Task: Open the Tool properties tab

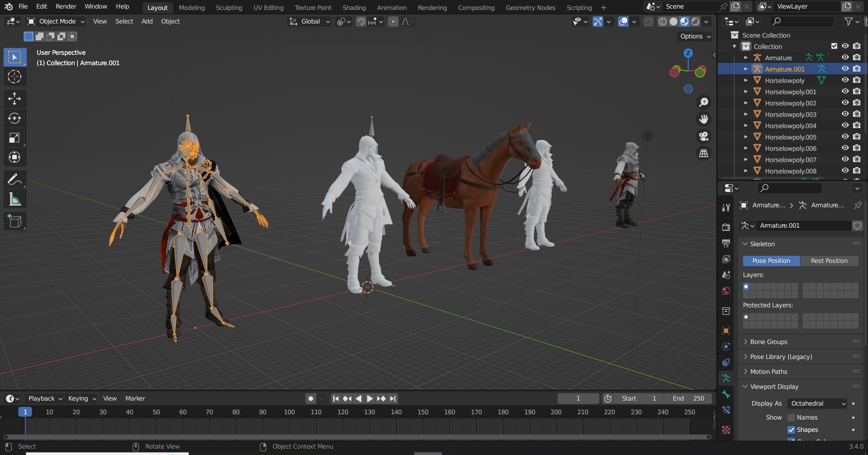Action: (x=726, y=207)
